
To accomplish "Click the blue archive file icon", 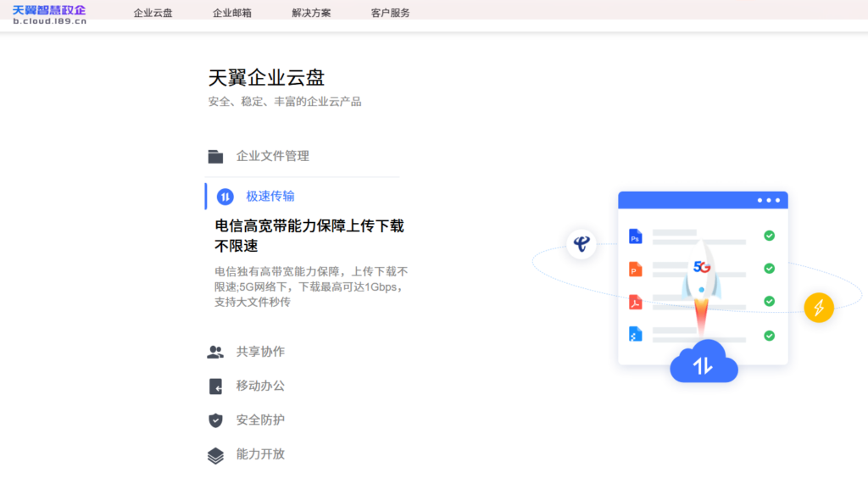I will tap(637, 334).
